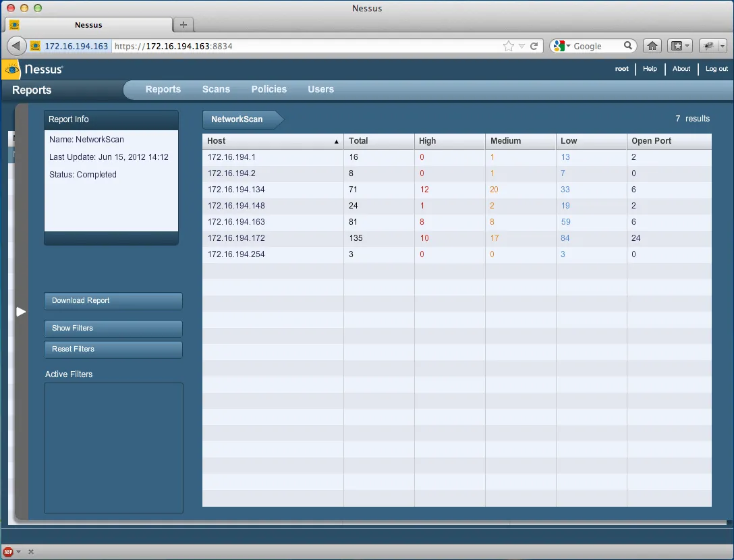Click the magnifier icon in the search box
The image size is (734, 560).
coord(627,46)
